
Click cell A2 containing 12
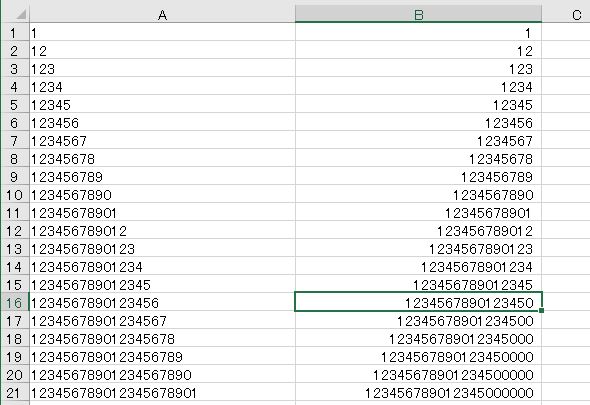162,50
